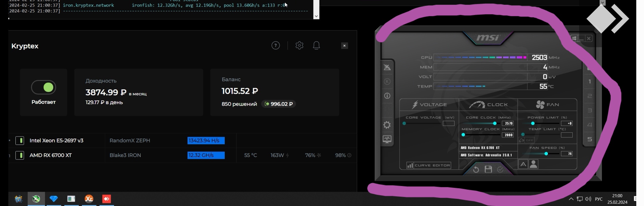Click the user-defined fan profile icon
The image size is (644, 206).
pos(534,164)
